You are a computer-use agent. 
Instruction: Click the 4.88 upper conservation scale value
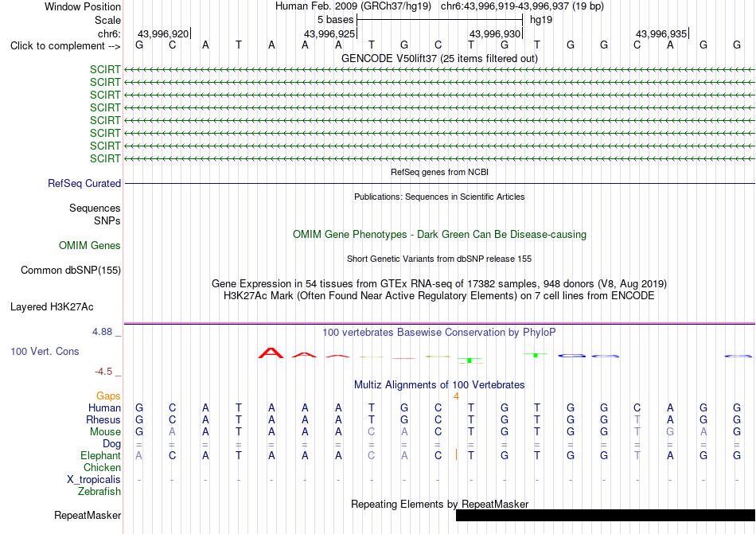click(x=102, y=332)
